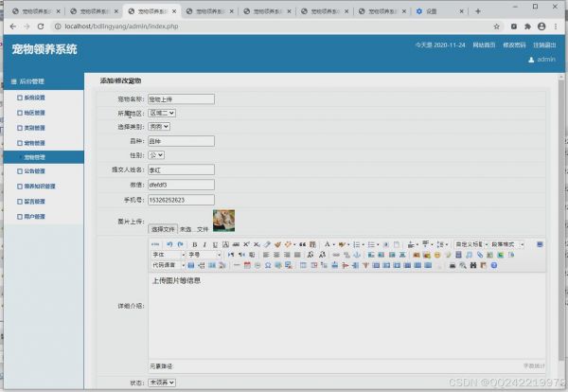Align text left in the editor

tap(266, 255)
